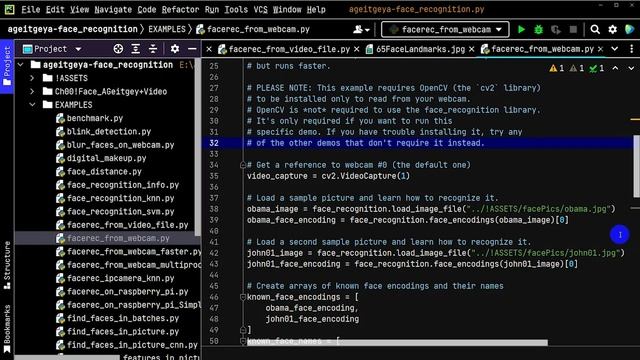
Task: Click the colorful JetBrains toolbox icon
Action: click(629, 29)
